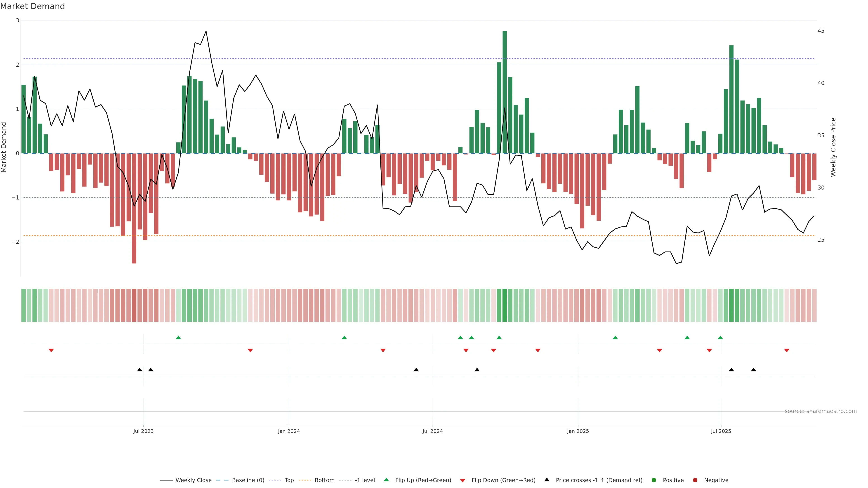Click the first green Flip Up marker
Screen dimensions: 868x488
point(179,338)
